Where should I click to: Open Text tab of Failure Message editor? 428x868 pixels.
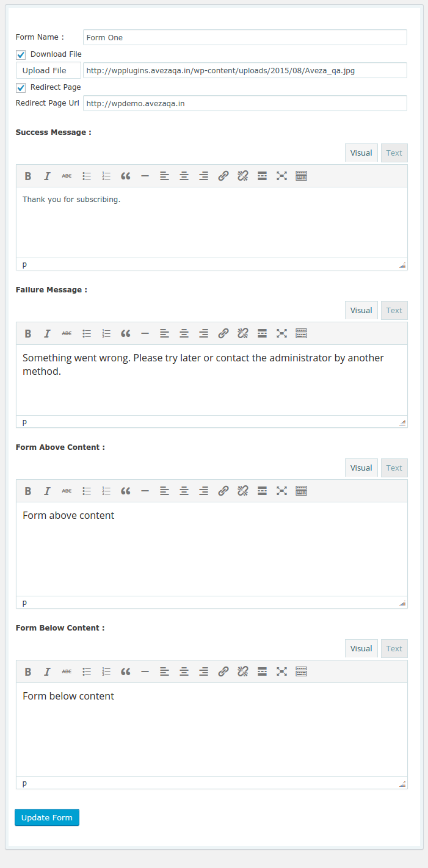tap(394, 310)
